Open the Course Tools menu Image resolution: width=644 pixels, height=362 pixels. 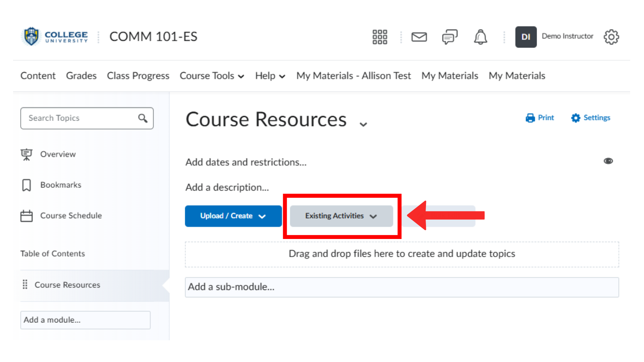click(x=212, y=76)
